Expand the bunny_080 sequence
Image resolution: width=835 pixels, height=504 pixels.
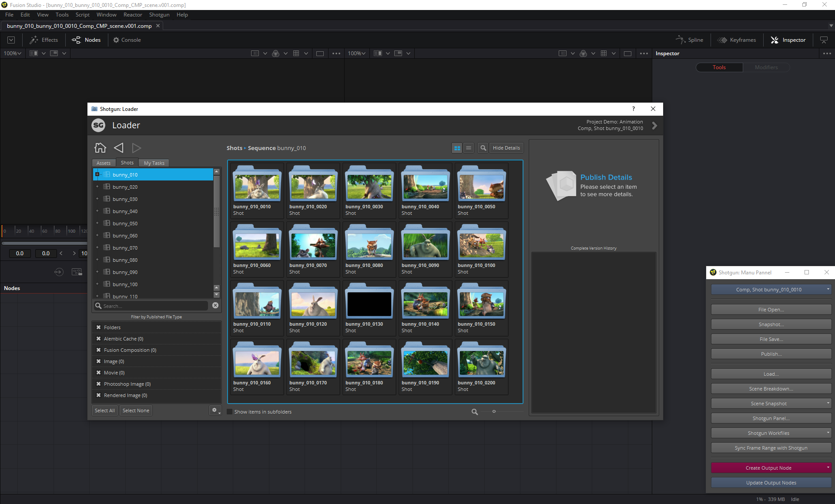tap(97, 260)
